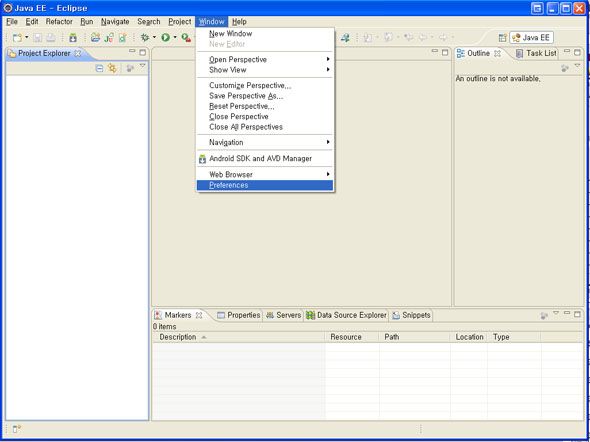Screen dimensions: 590x442
Task: Click the New Android XML file toolbar icon
Action: pyautogui.click(x=122, y=38)
